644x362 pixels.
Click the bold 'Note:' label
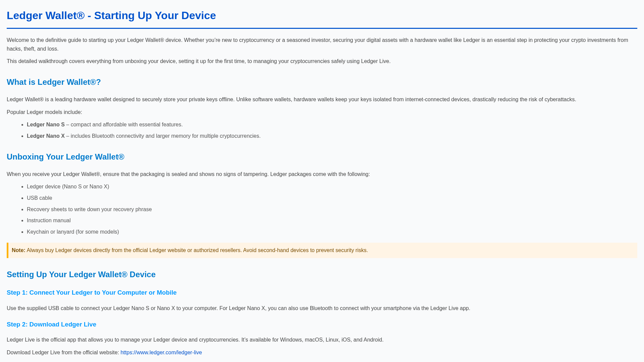point(18,250)
